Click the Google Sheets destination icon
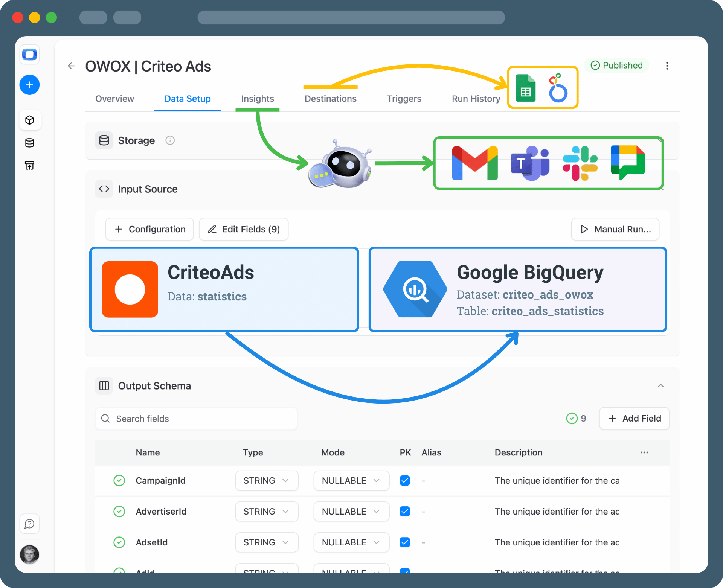 (526, 88)
